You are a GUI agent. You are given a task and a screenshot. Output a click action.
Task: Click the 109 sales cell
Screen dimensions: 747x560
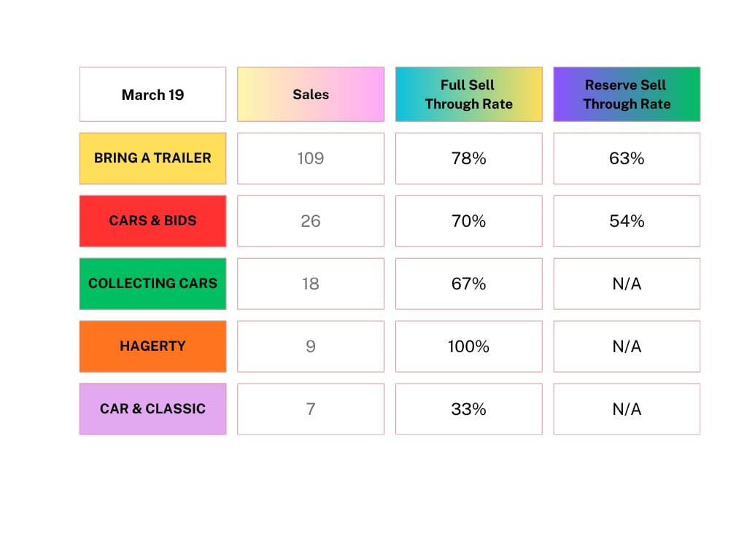[x=311, y=158]
